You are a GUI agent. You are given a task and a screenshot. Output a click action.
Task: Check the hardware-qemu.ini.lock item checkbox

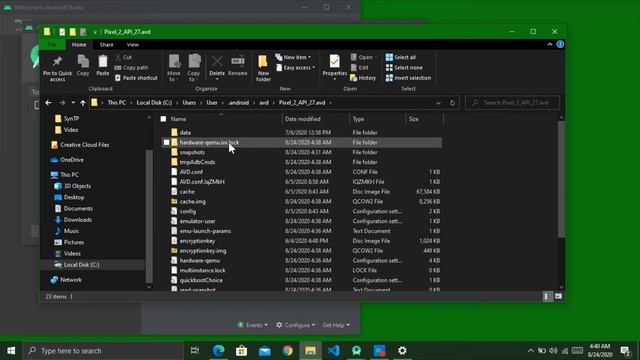(167, 142)
